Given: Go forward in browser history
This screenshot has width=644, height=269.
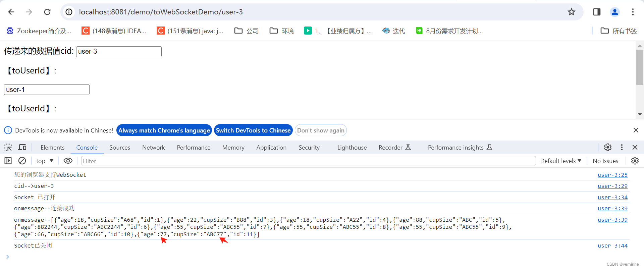Looking at the screenshot, I should pyautogui.click(x=29, y=12).
